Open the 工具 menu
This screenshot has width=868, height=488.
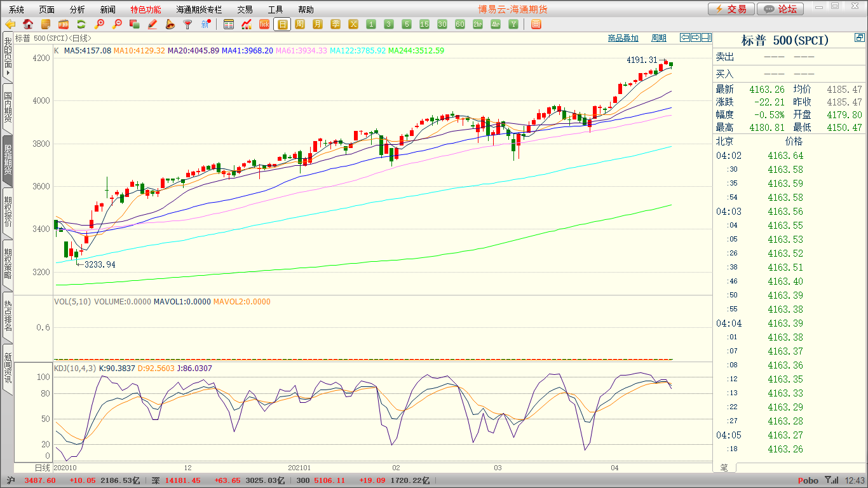275,10
